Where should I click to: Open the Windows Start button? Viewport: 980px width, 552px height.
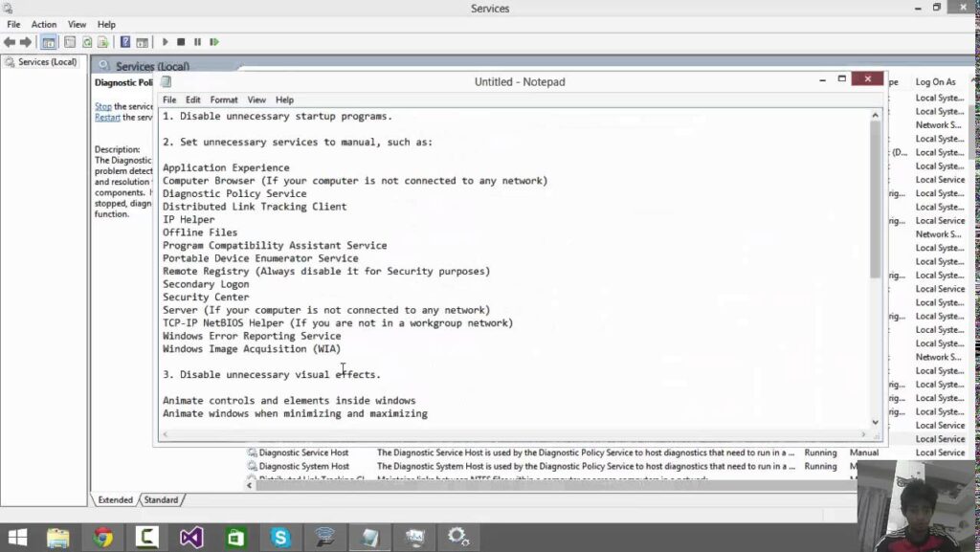click(x=17, y=537)
